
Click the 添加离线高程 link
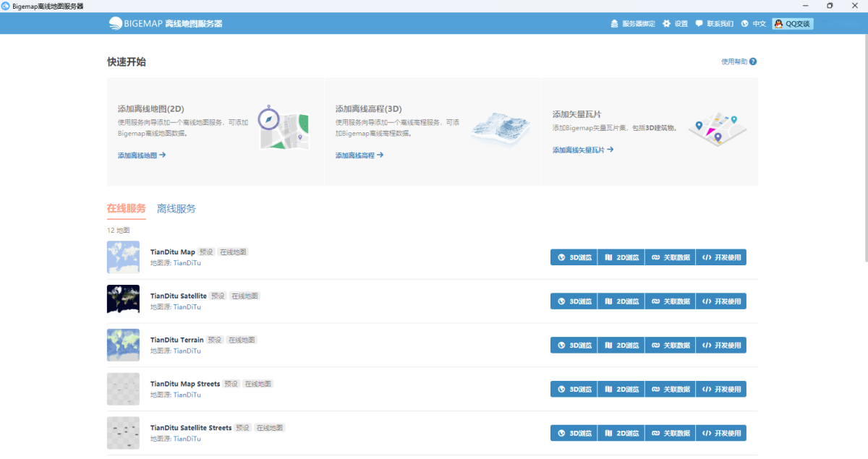359,155
